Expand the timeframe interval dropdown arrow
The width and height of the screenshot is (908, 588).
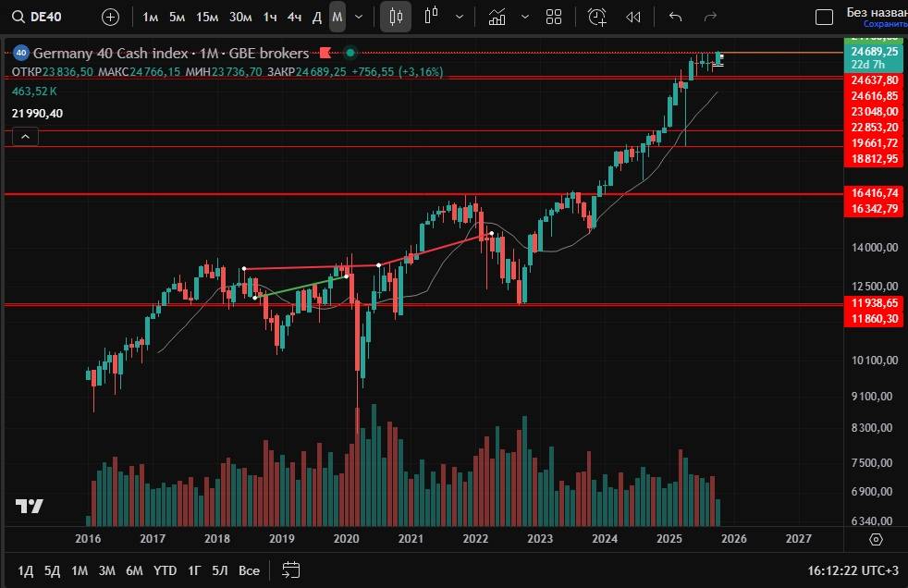pos(359,17)
